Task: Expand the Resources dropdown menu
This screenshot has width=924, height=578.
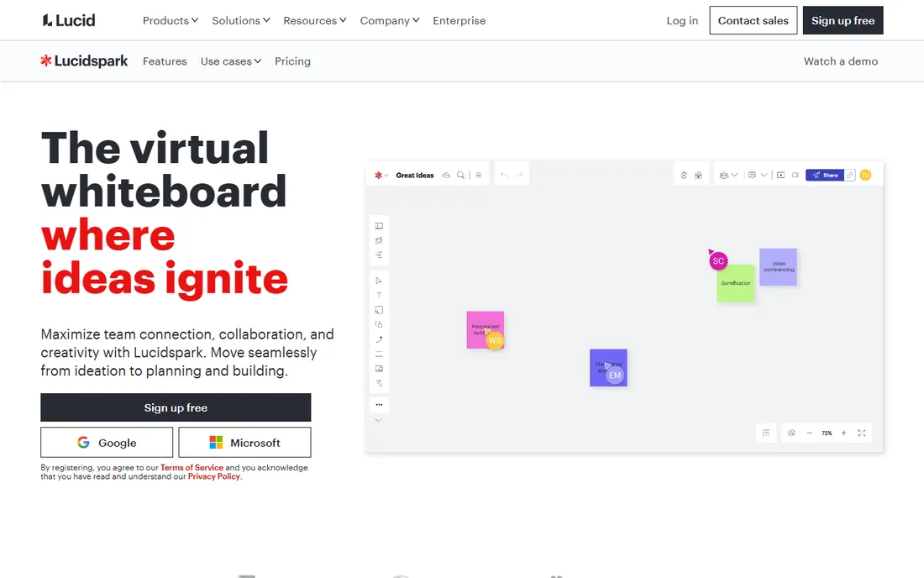Action: click(315, 21)
